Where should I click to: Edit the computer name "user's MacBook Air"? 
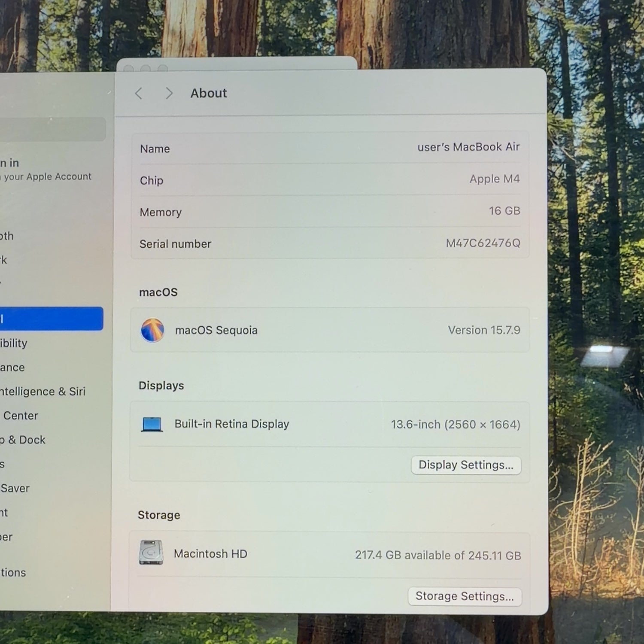click(468, 147)
